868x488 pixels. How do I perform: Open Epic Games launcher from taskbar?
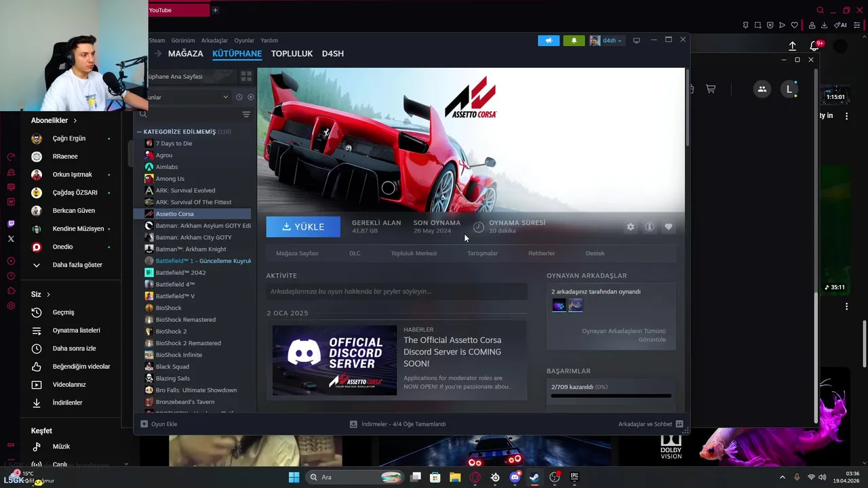(574, 477)
